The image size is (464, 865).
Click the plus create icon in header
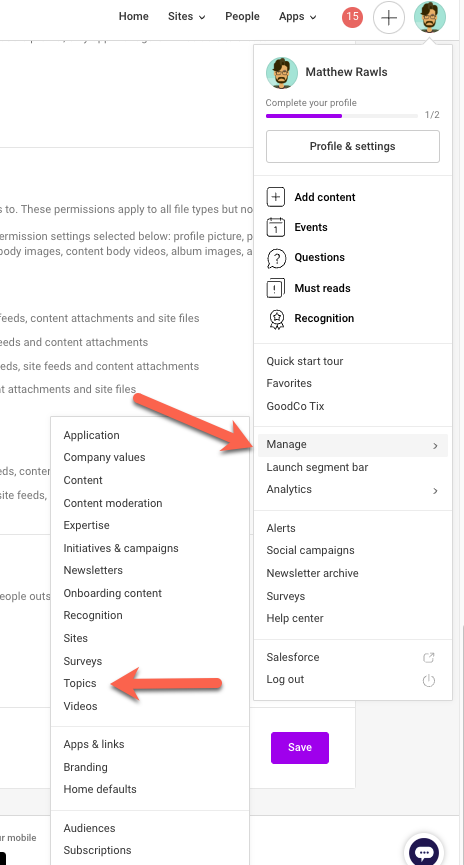pos(389,18)
